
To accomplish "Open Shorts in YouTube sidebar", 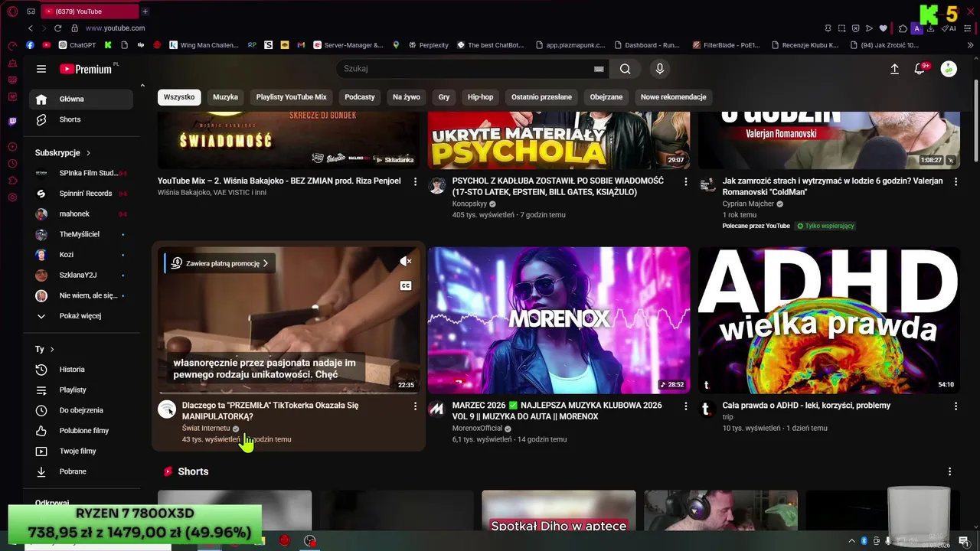I will pyautogui.click(x=80, y=119).
